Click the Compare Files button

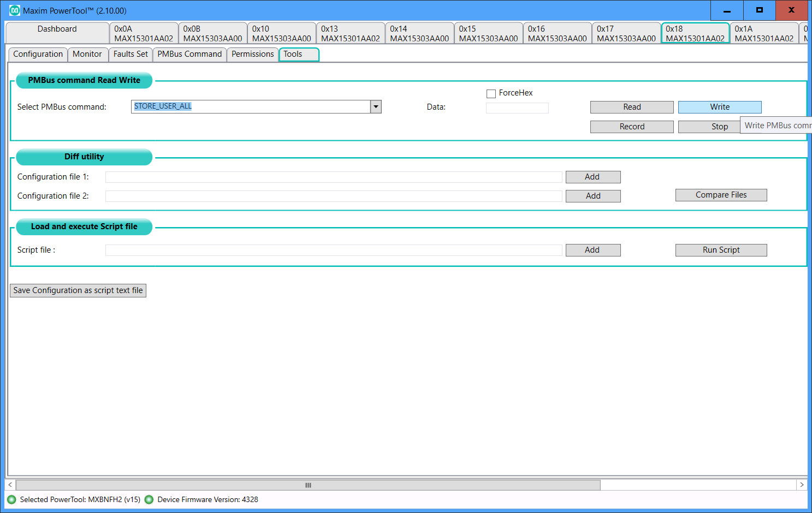[x=721, y=195]
